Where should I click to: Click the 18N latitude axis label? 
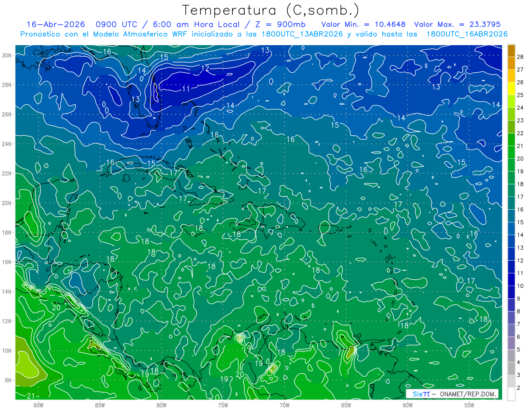coord(7,232)
